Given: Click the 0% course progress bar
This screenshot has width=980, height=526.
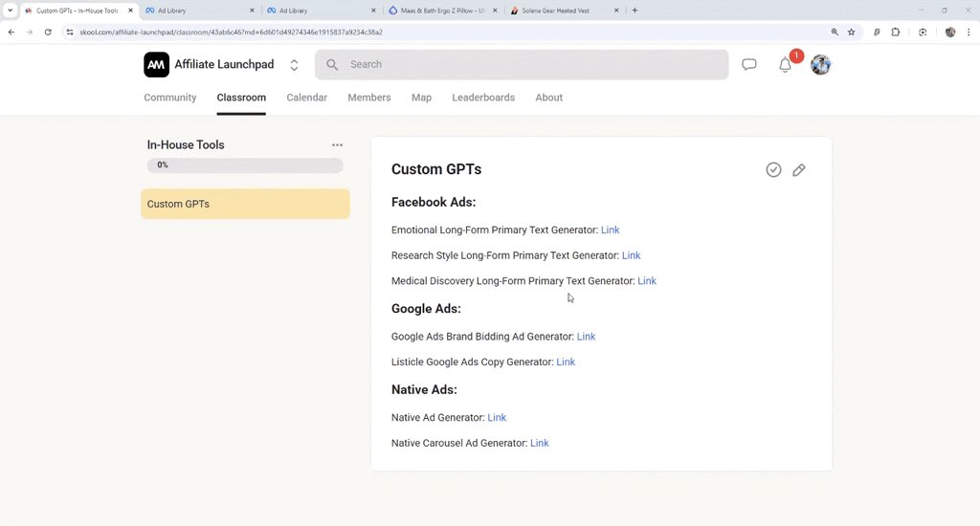Looking at the screenshot, I should [x=245, y=164].
